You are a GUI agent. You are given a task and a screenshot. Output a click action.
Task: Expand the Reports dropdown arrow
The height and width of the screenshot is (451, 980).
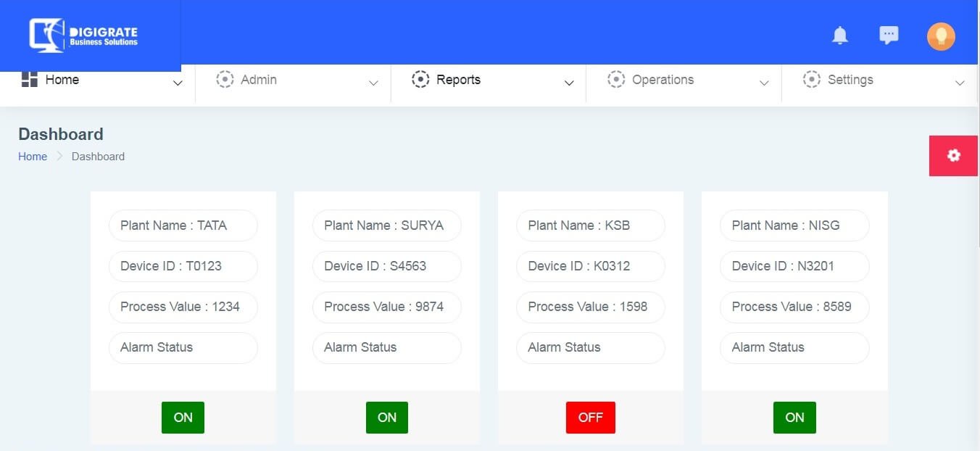tap(569, 83)
